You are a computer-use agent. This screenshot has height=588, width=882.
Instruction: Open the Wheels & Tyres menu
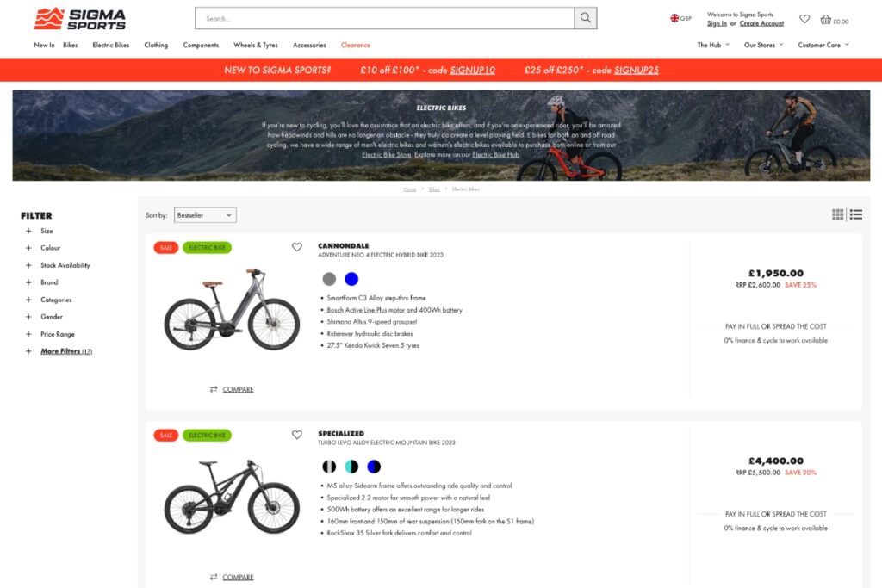(x=256, y=45)
